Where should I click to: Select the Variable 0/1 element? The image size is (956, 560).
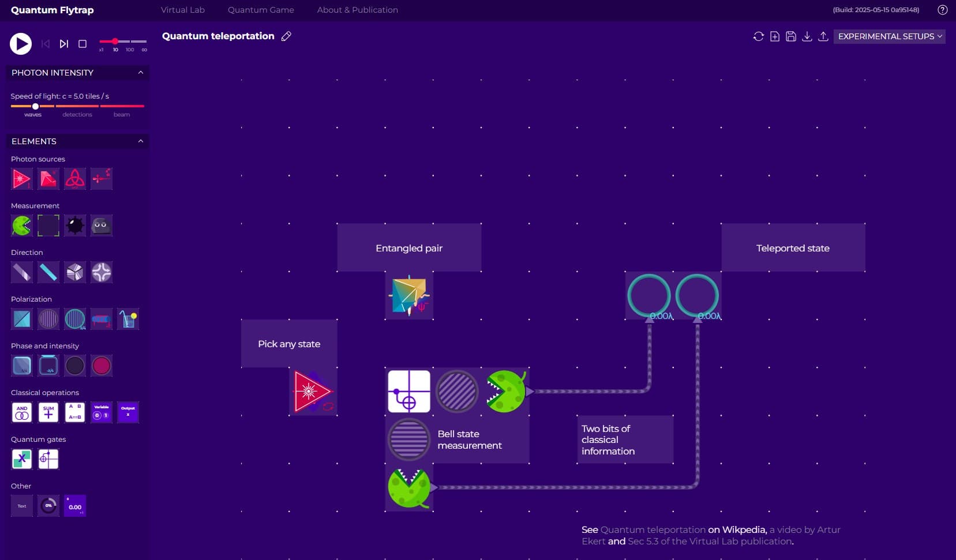(x=102, y=412)
